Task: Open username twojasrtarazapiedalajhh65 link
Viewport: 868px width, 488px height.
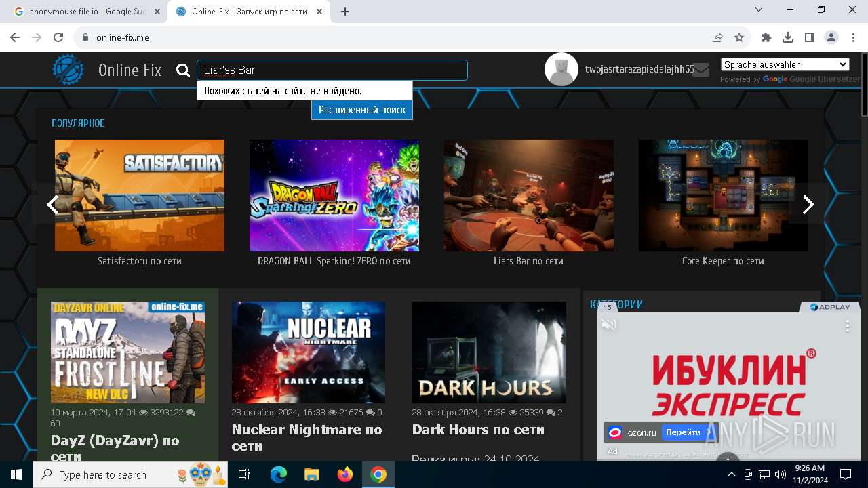Action: tap(639, 69)
